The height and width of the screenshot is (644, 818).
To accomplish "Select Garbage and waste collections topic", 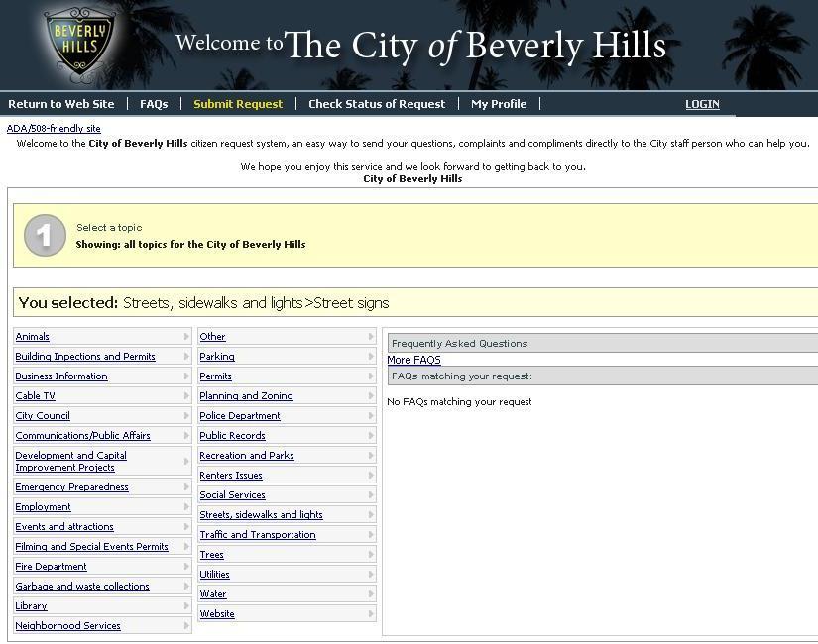I will point(82,587).
